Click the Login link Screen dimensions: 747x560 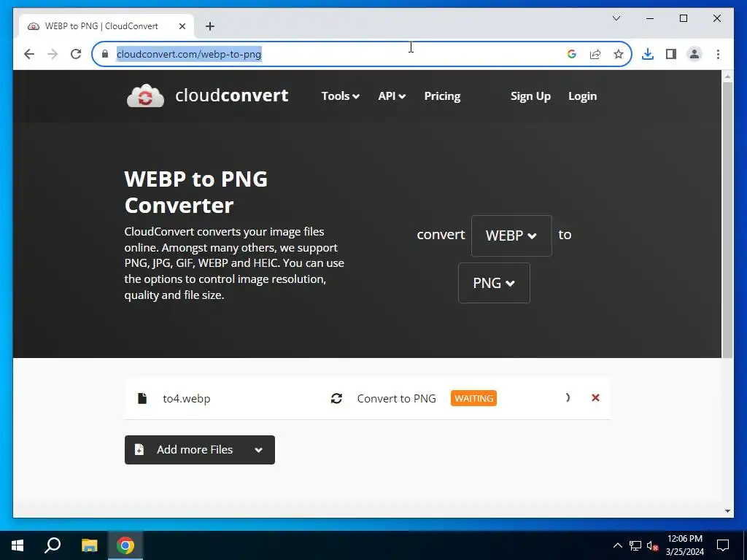click(x=582, y=96)
